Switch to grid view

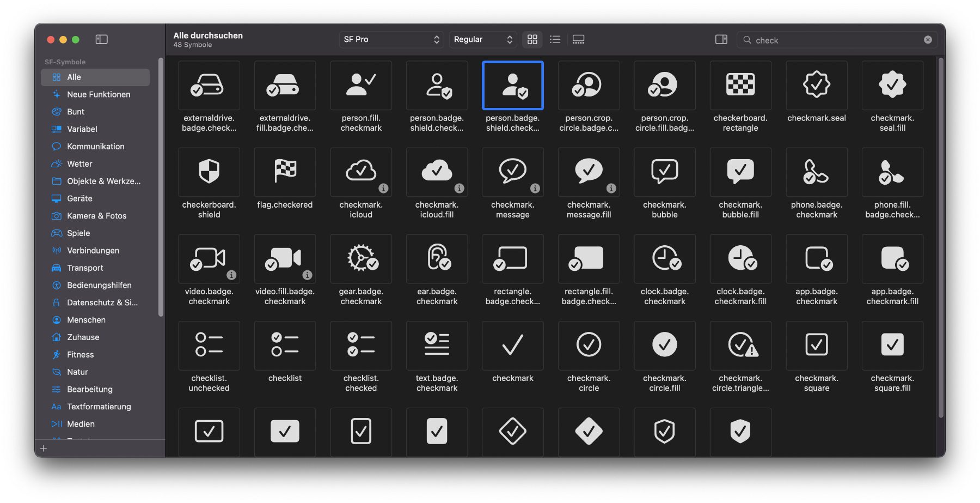(532, 39)
